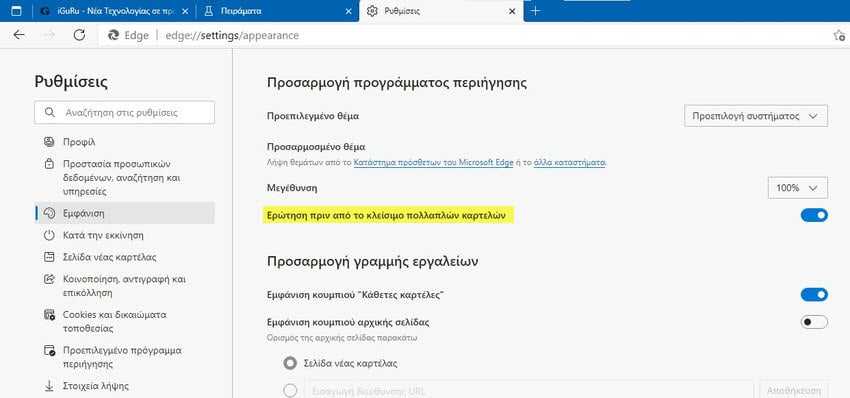Viewport: 850px width, 398px height.
Task: Open Προεπιλογή συστήματος theme dropdown
Action: [756, 116]
